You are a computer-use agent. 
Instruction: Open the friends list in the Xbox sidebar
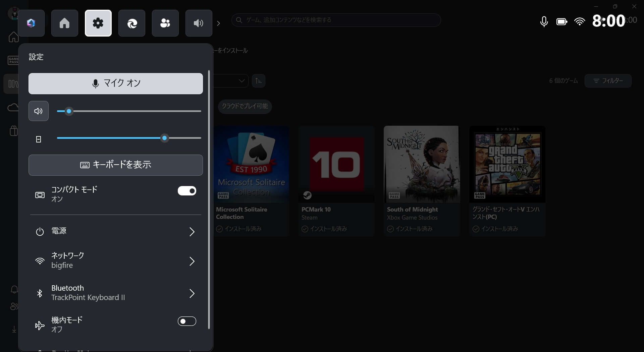tap(14, 306)
